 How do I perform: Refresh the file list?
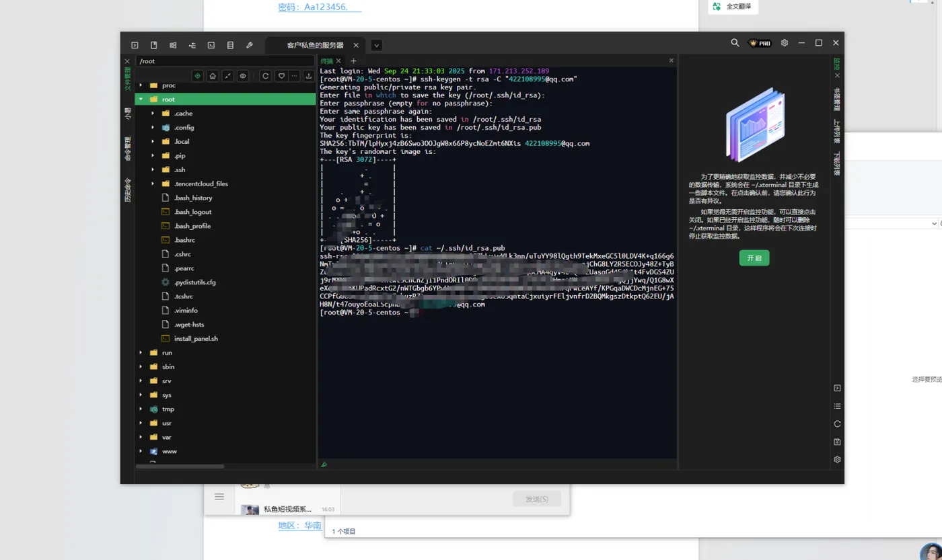coord(266,76)
